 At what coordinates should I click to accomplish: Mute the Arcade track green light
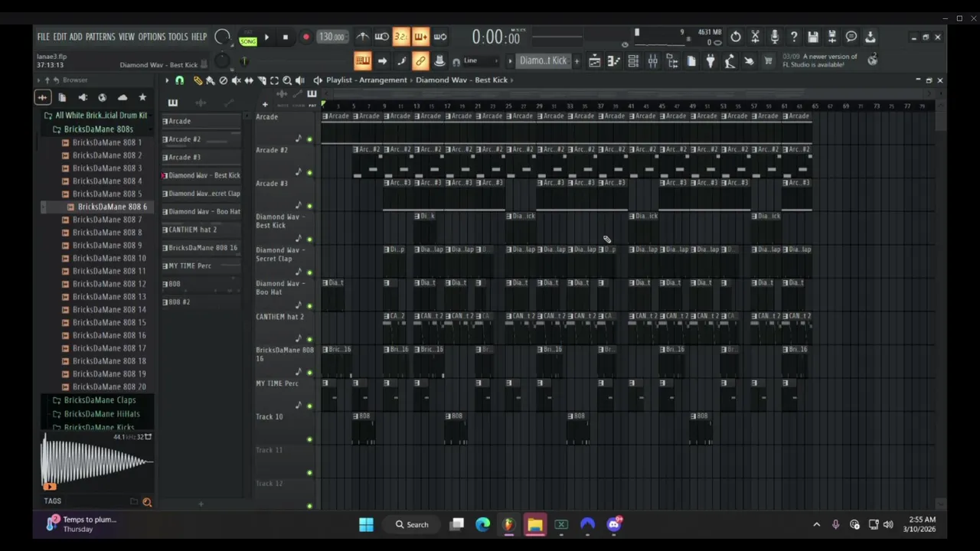point(309,139)
